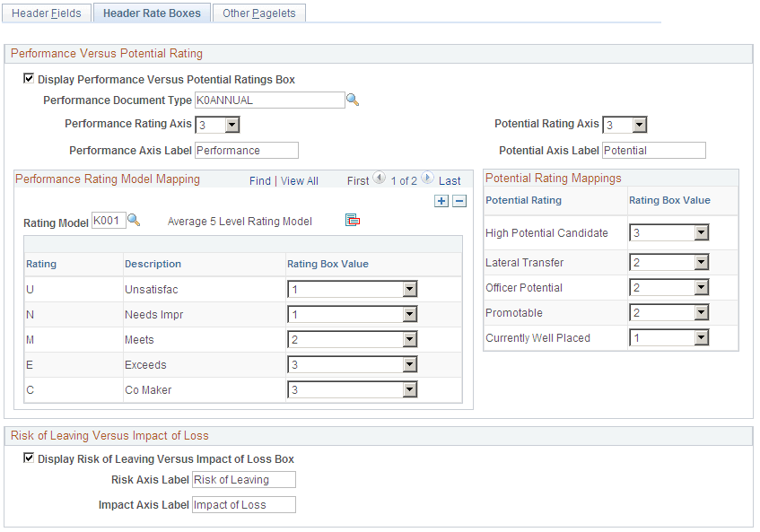Image resolution: width=760 pixels, height=532 pixels.
Task: Open the Performance Rating Axis dropdown
Action: coord(231,125)
